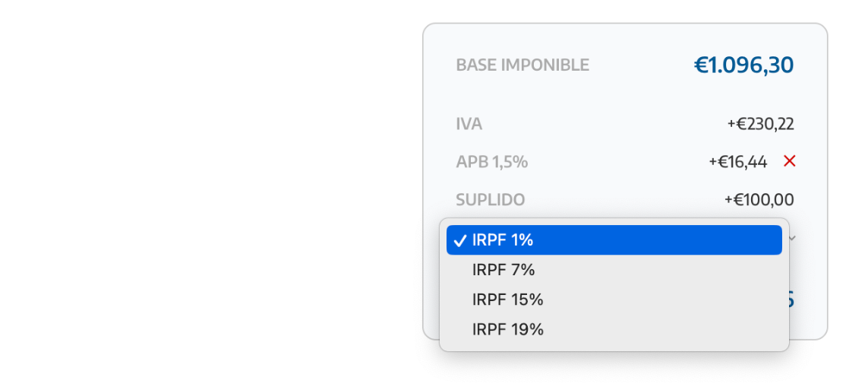
Task: Select IRPF 19% in the dropdown
Action: click(x=507, y=329)
